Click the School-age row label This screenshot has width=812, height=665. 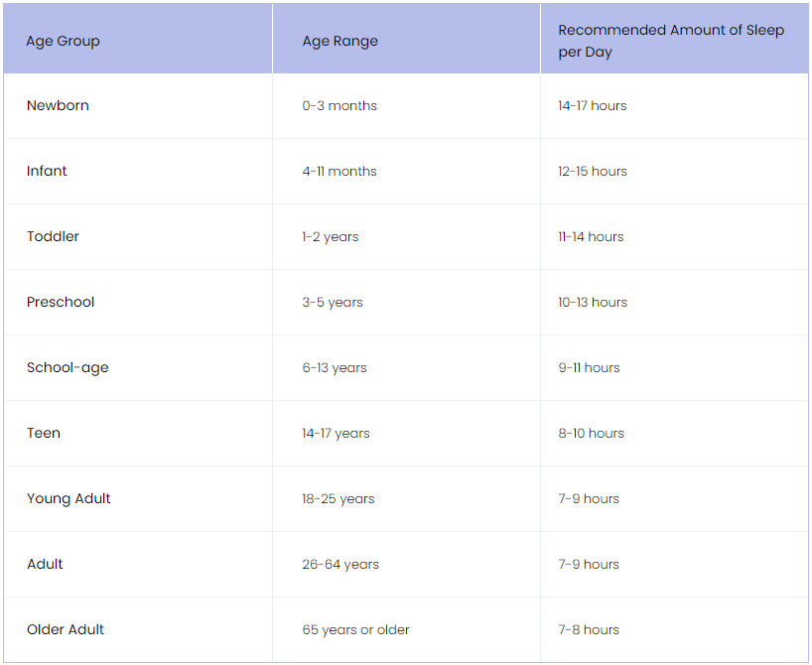68,368
